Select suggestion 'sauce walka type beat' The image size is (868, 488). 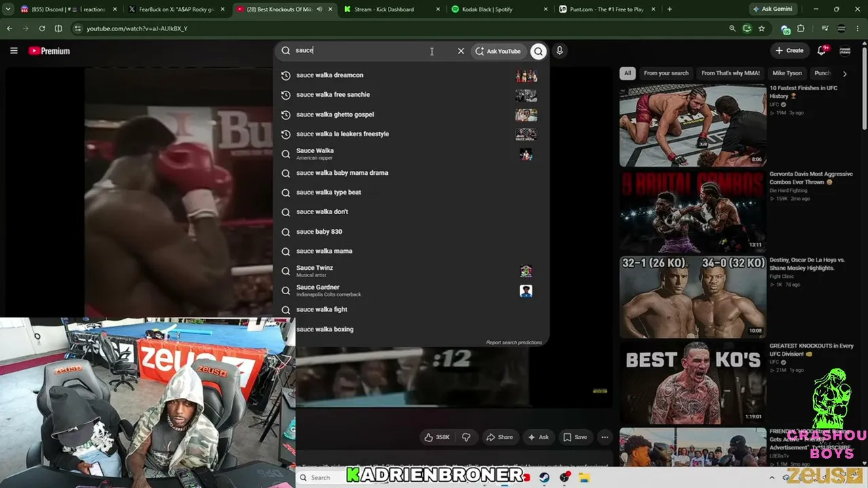coord(411,192)
